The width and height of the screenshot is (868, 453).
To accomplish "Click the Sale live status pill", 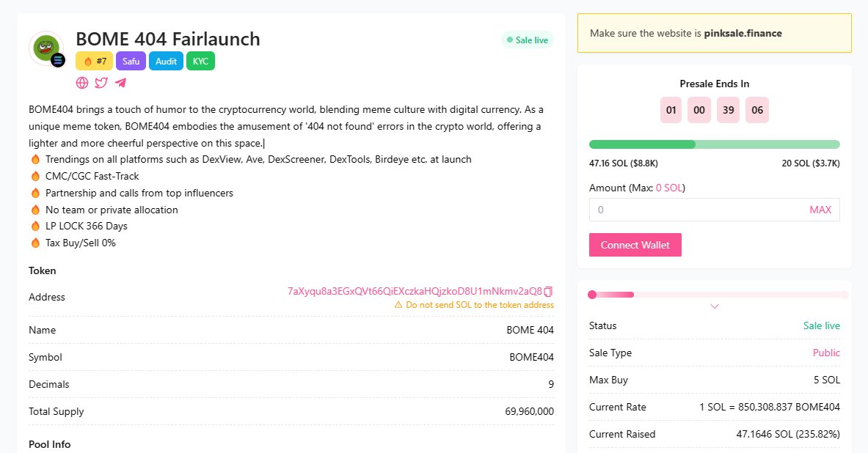I will (x=528, y=40).
